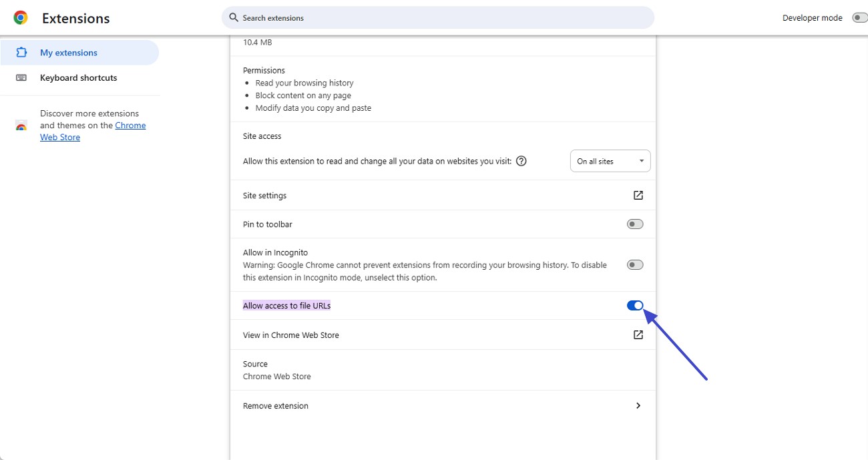Click the Developer mode label

click(813, 18)
